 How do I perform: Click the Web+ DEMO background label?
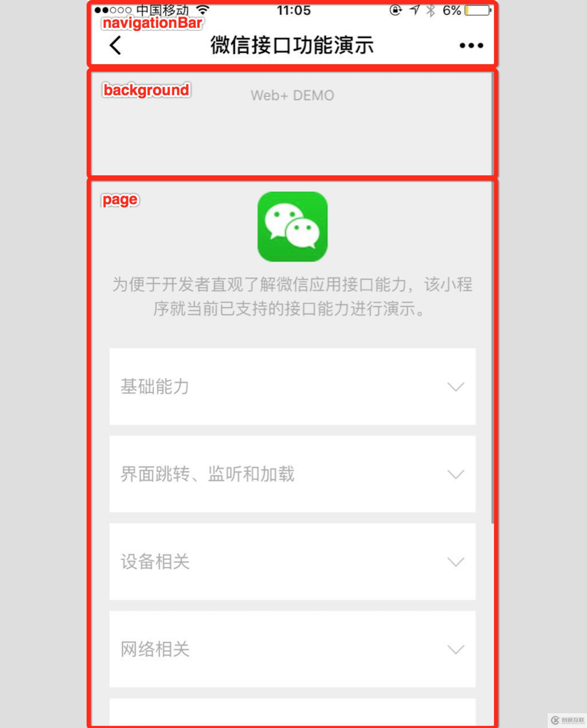(x=293, y=95)
